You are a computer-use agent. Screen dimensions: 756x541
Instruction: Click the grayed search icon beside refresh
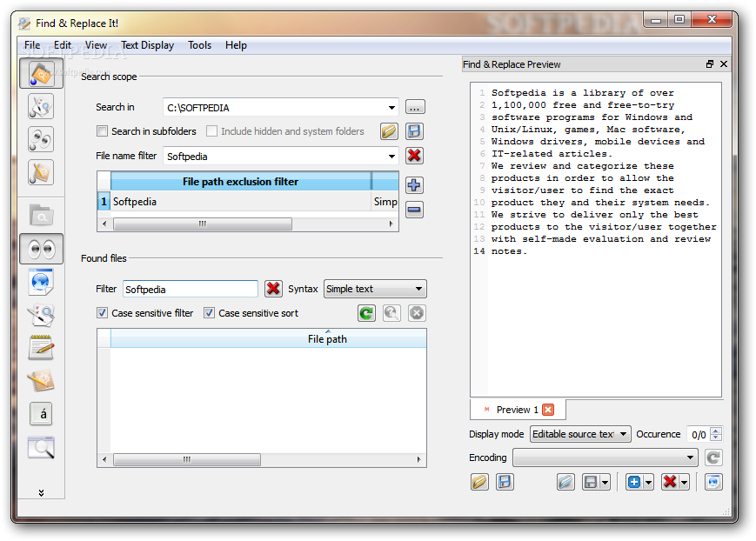pyautogui.click(x=391, y=313)
